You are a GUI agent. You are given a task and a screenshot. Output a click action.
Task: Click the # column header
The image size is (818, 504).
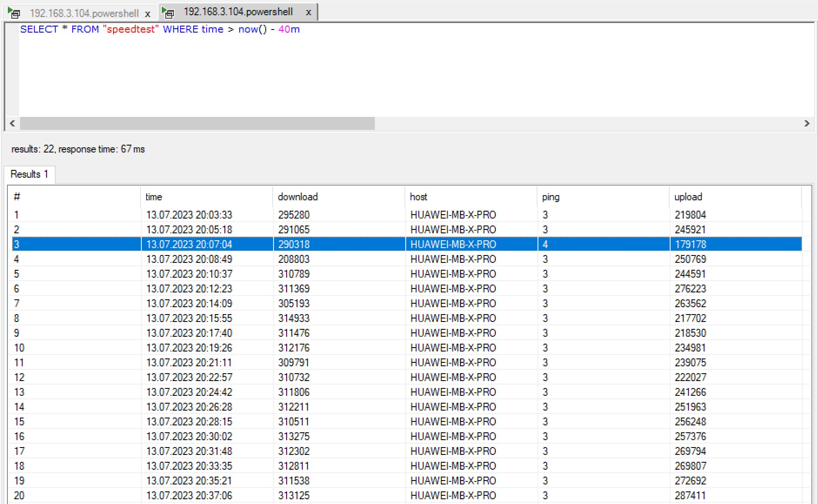pyautogui.click(x=74, y=197)
